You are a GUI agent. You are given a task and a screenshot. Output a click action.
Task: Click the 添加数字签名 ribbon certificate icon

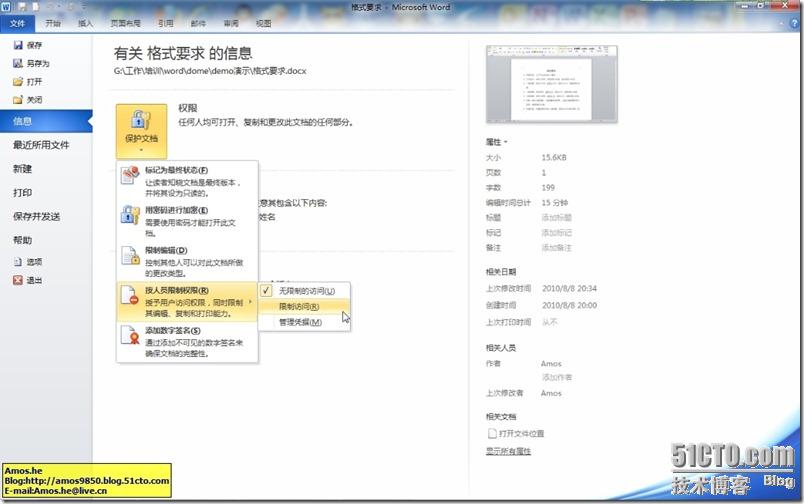[x=130, y=335]
